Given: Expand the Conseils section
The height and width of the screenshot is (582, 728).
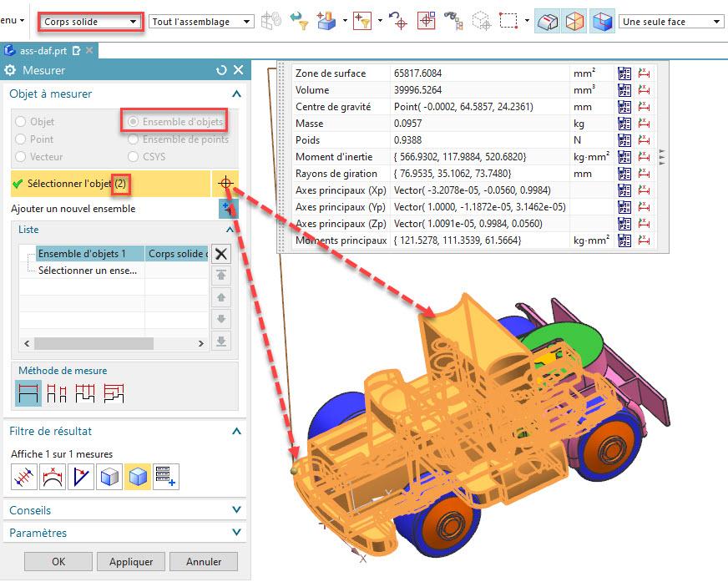Looking at the screenshot, I should pyautogui.click(x=125, y=510).
